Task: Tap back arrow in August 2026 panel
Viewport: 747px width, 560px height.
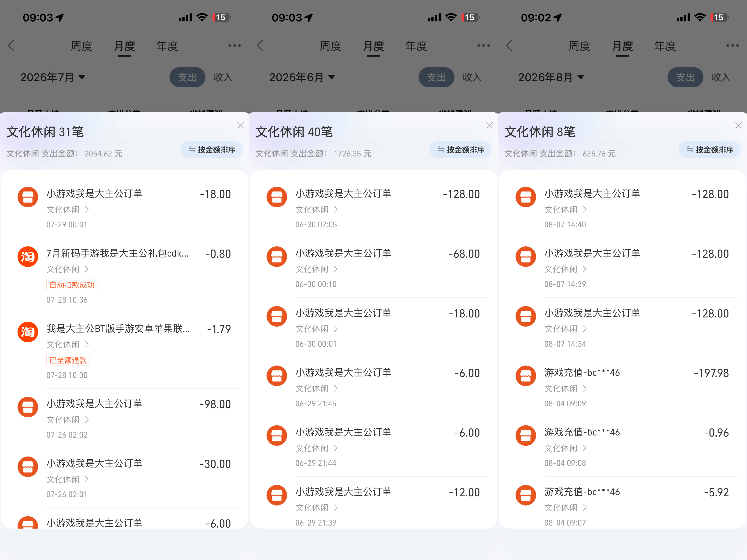Action: (x=509, y=46)
